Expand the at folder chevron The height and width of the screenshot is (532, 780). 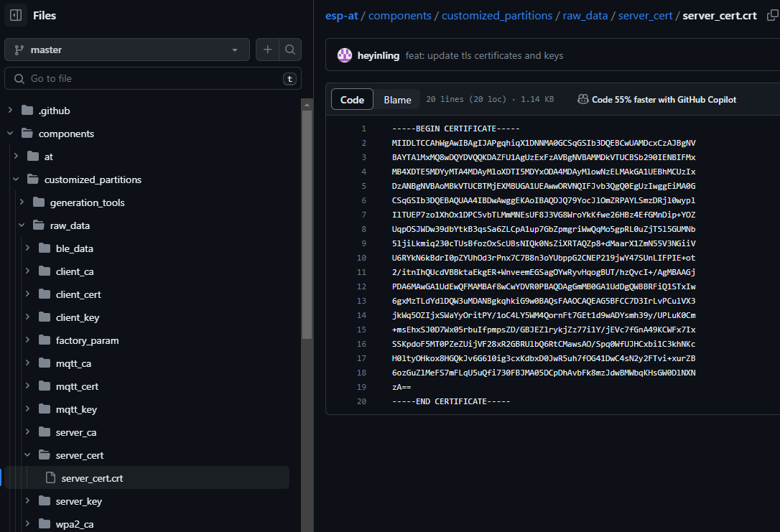coord(16,156)
